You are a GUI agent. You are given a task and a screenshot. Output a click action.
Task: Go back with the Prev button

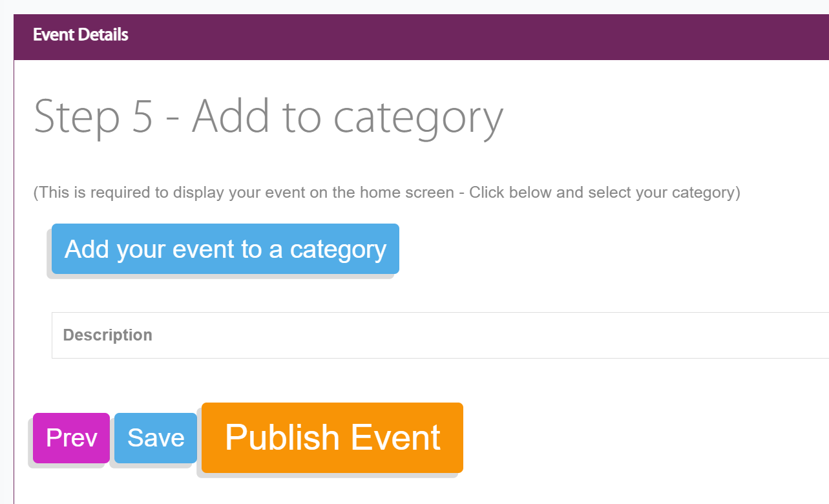[71, 438]
